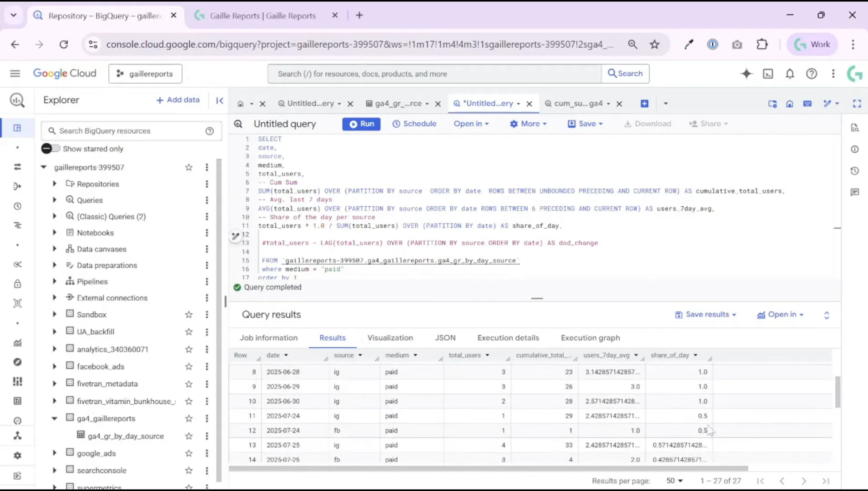Click the Save results button
868x491 pixels.
705,314
